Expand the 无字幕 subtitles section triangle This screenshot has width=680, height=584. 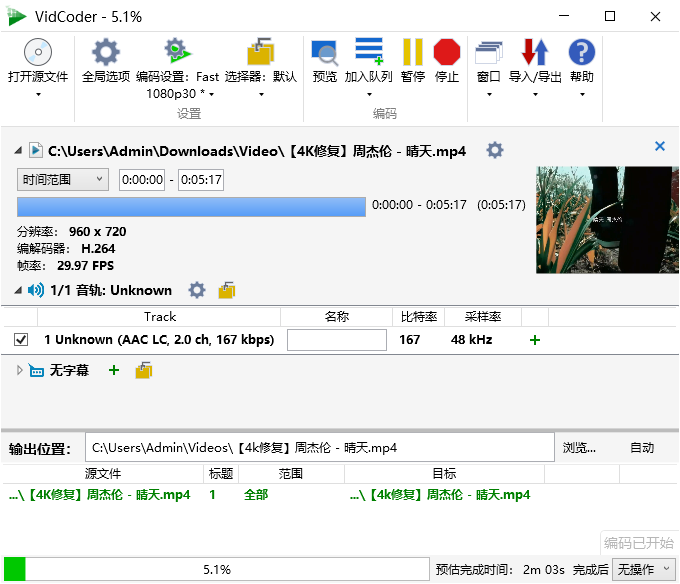tap(19, 370)
